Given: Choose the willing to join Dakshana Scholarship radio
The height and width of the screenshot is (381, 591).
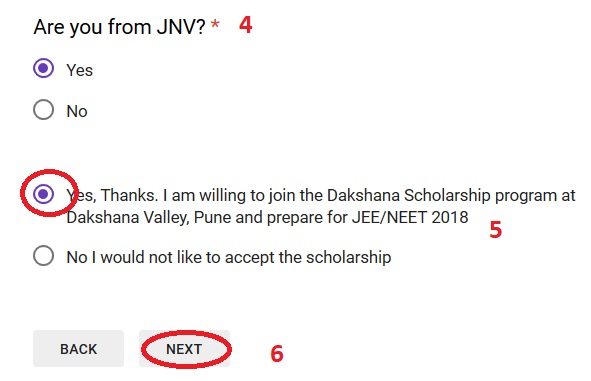Looking at the screenshot, I should pyautogui.click(x=43, y=194).
